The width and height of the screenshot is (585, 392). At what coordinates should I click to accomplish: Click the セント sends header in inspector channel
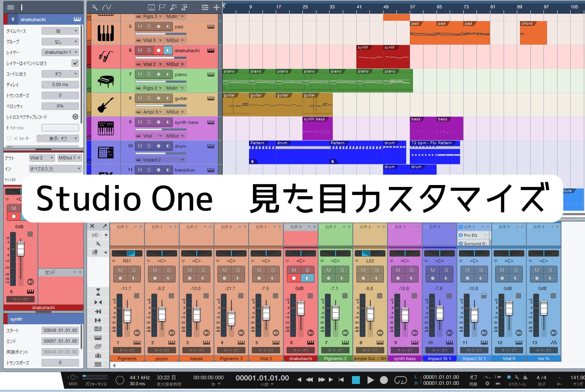(x=61, y=272)
